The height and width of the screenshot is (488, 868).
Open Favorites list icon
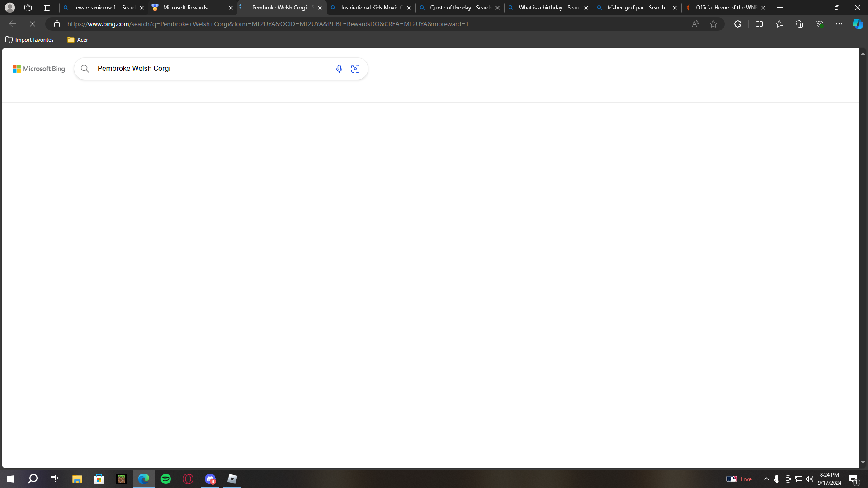pos(779,24)
